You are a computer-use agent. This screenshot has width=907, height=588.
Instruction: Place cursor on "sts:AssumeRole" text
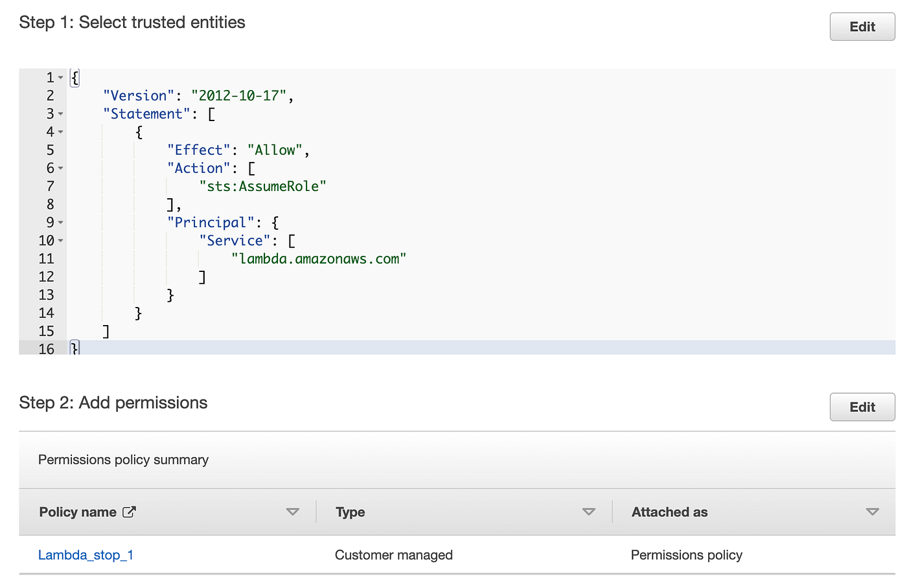coord(262,187)
